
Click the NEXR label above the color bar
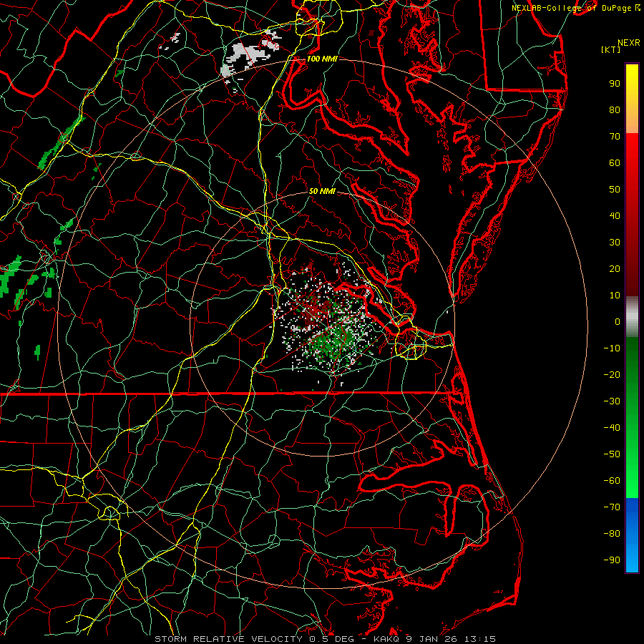click(629, 43)
